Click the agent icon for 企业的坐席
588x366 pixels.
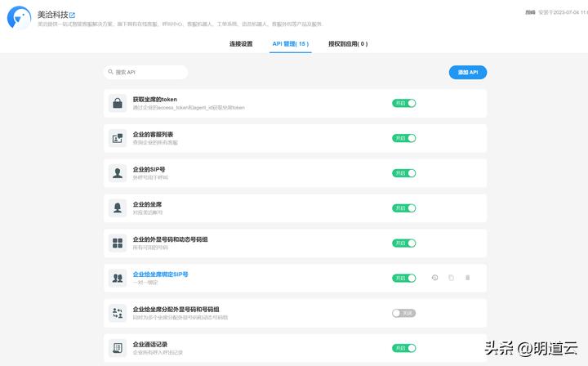118,208
